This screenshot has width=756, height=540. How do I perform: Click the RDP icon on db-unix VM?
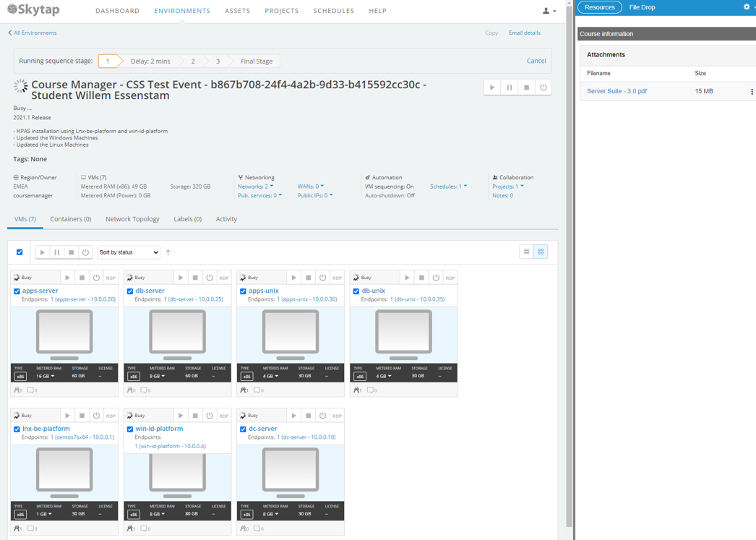450,278
